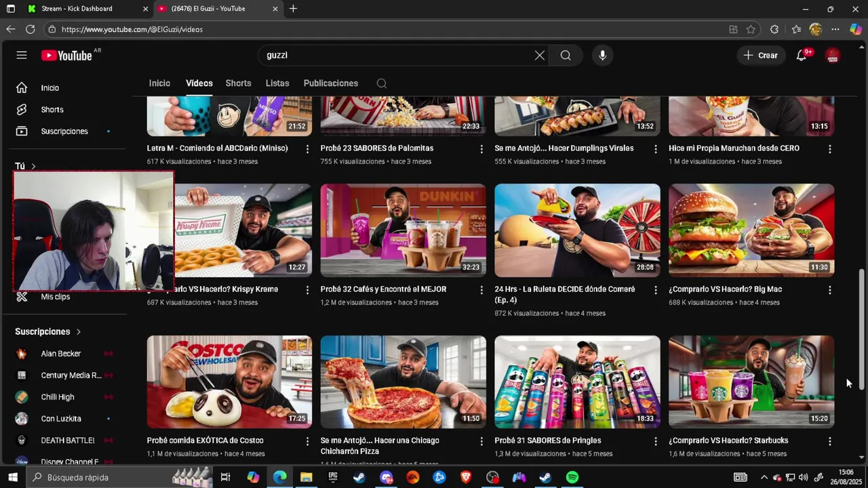Open title Hice mi Propia Maruchan desde CERO
Image resolution: width=868 pixels, height=488 pixels.
click(734, 148)
